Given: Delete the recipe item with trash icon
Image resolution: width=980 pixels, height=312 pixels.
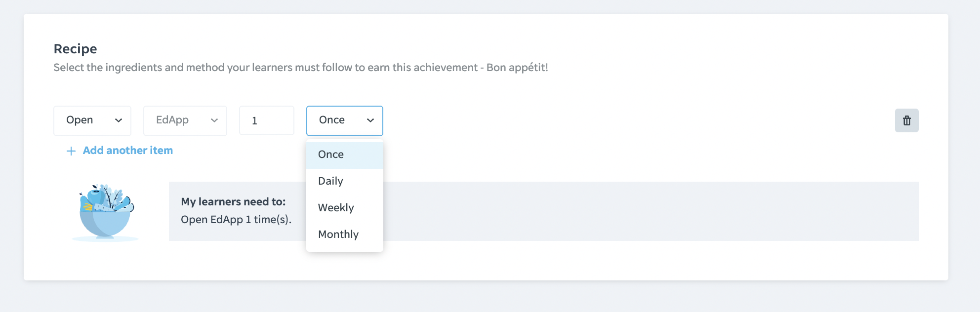Looking at the screenshot, I should pos(906,120).
